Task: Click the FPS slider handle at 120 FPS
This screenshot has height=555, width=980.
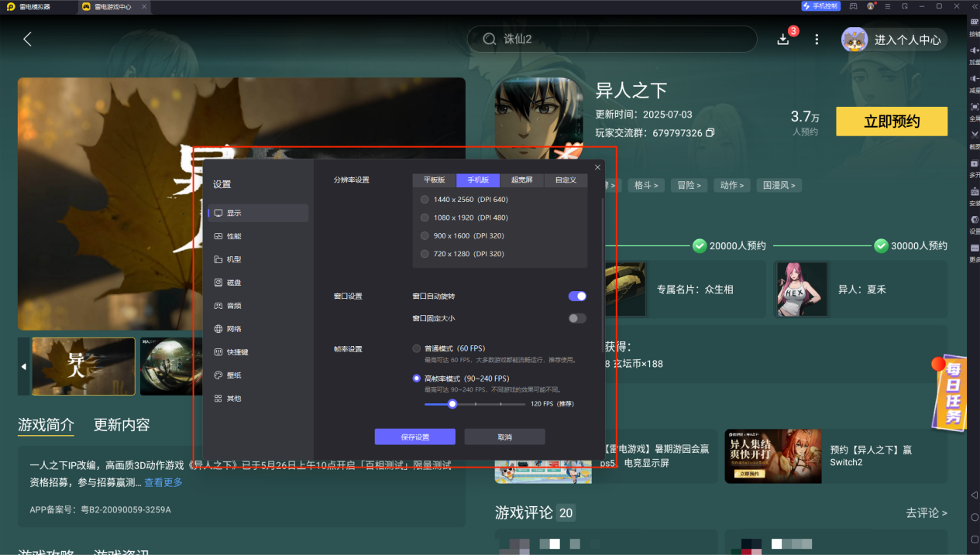Action: pos(452,404)
